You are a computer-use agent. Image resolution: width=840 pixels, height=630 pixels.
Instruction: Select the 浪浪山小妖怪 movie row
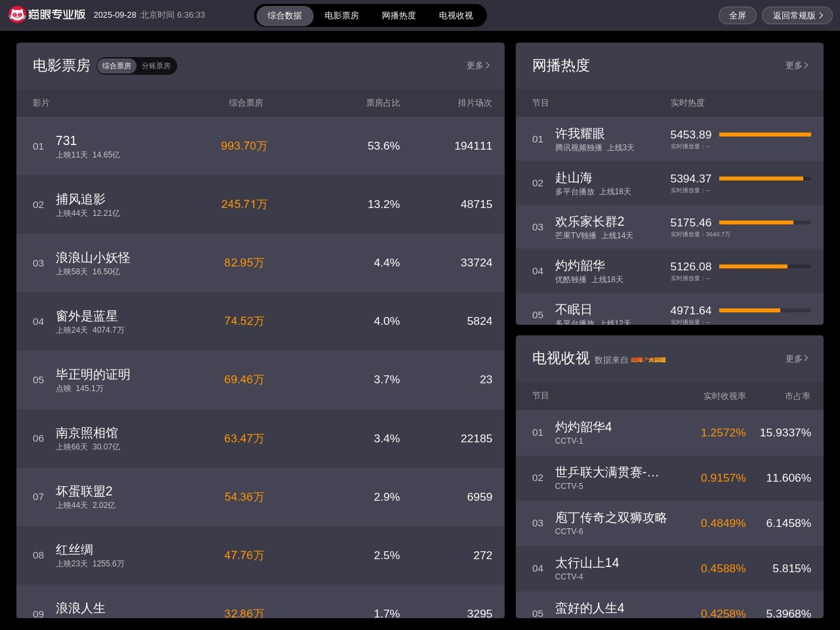260,262
